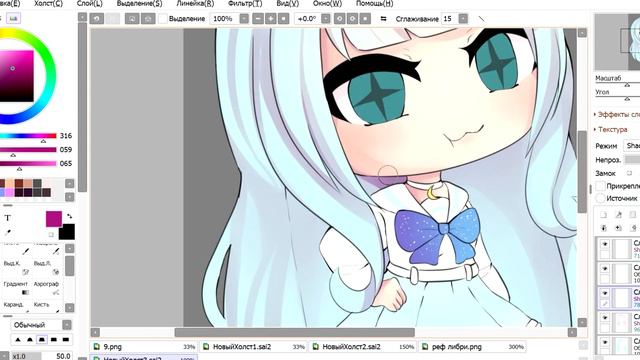Select the Выд.К. selection pen tool
The height and width of the screenshot is (360, 640).
click(x=16, y=268)
